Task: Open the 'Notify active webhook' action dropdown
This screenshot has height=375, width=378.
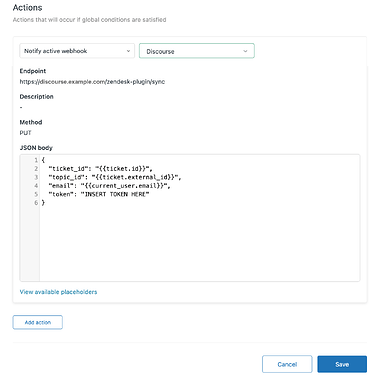Action: point(77,51)
